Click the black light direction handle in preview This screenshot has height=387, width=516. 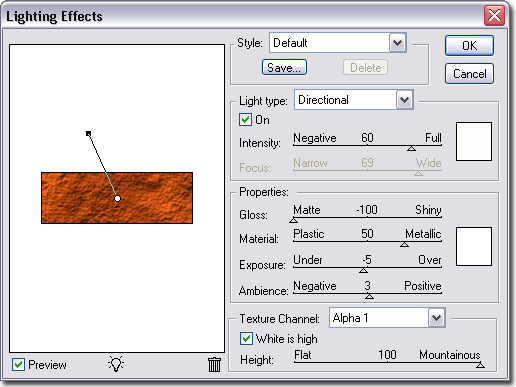[88, 134]
